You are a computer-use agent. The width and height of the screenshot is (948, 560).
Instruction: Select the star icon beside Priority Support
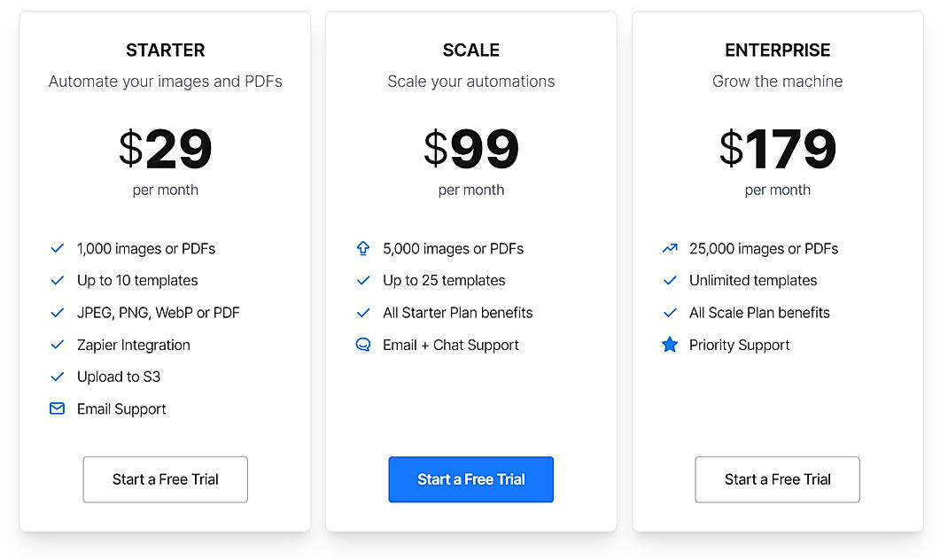click(x=670, y=345)
